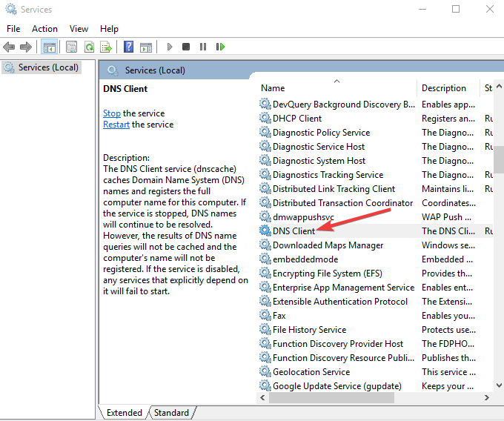Toggle the Show/Hide Action Pane icon
This screenshot has width=504, height=421.
pos(146,47)
